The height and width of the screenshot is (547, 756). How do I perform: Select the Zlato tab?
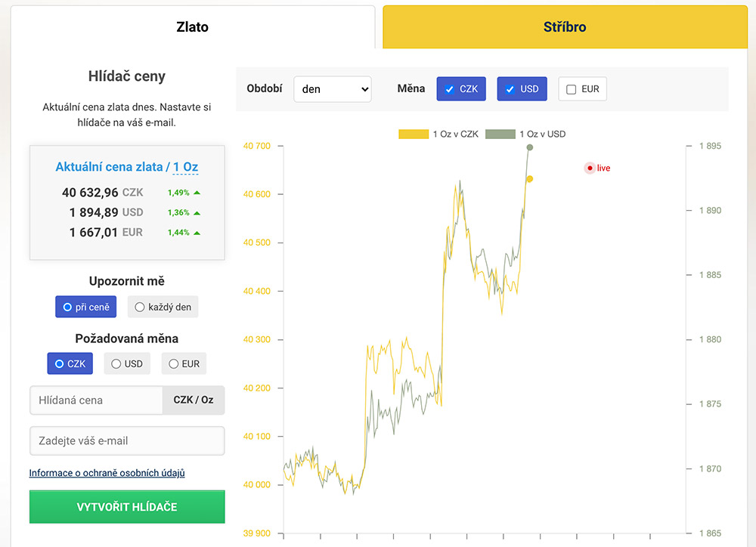[x=192, y=27]
